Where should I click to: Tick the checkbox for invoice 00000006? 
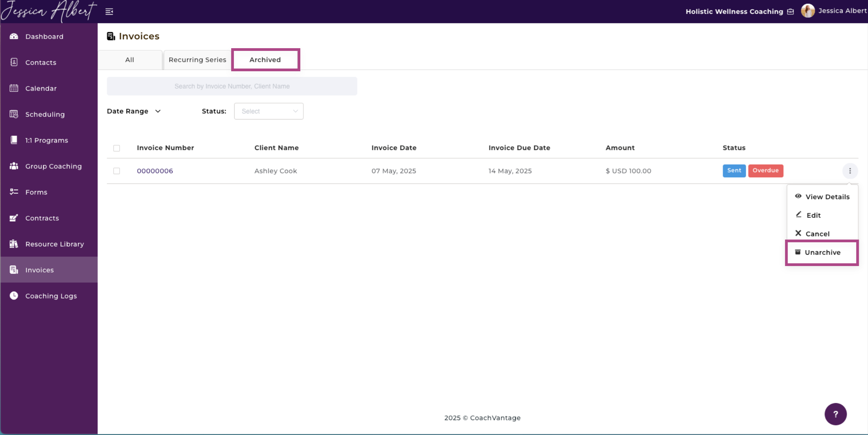click(117, 171)
